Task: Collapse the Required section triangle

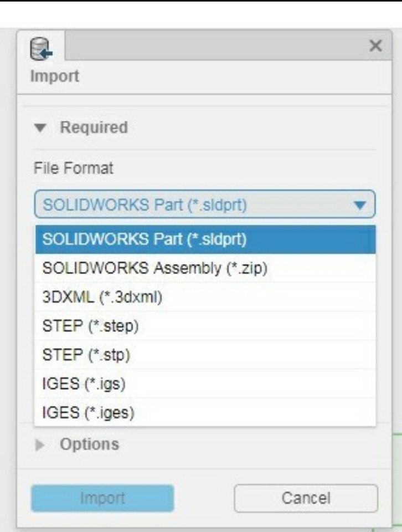Action: coord(39,128)
